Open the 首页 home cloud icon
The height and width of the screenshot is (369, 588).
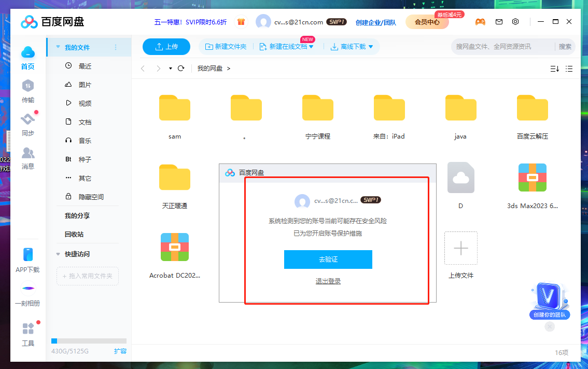click(28, 52)
